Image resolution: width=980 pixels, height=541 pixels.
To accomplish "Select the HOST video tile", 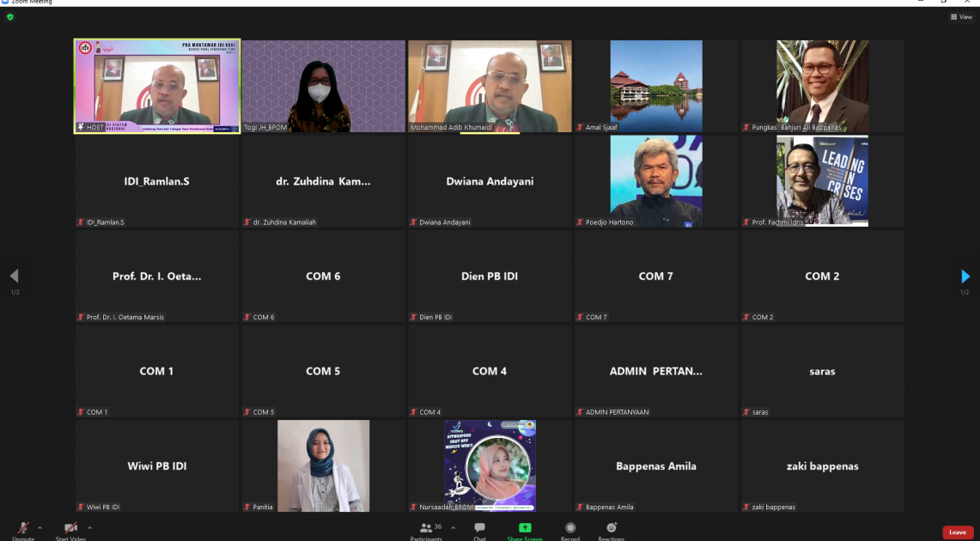I will (157, 86).
